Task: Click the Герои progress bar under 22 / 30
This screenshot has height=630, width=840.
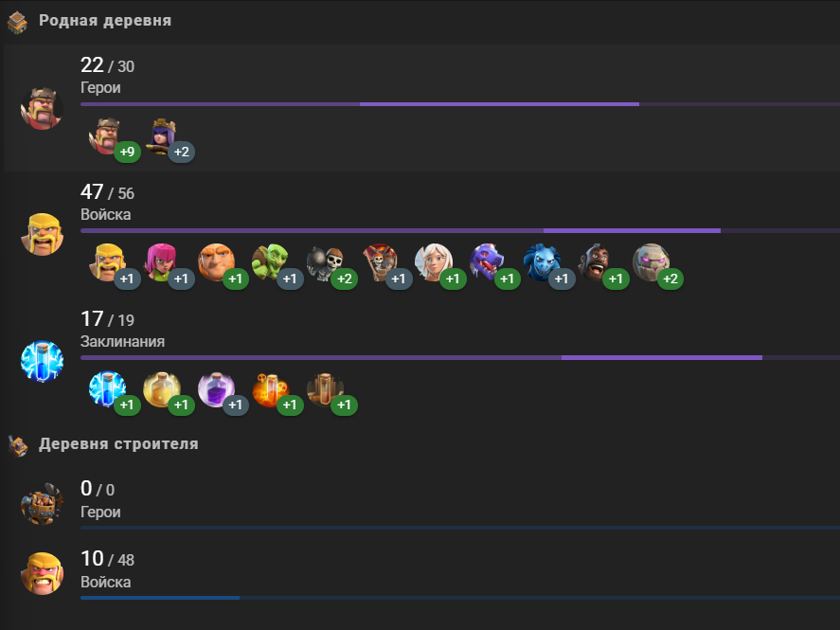Action: pyautogui.click(x=460, y=104)
